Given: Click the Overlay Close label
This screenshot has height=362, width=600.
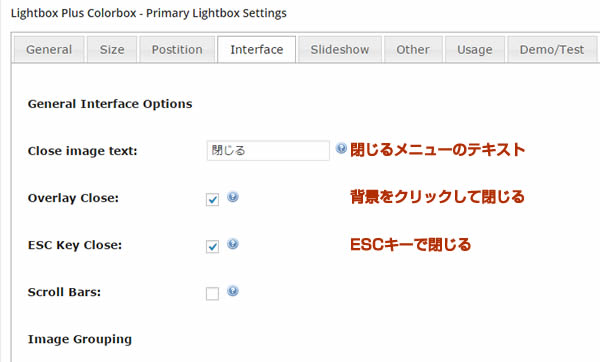Looking at the screenshot, I should pyautogui.click(x=73, y=198).
